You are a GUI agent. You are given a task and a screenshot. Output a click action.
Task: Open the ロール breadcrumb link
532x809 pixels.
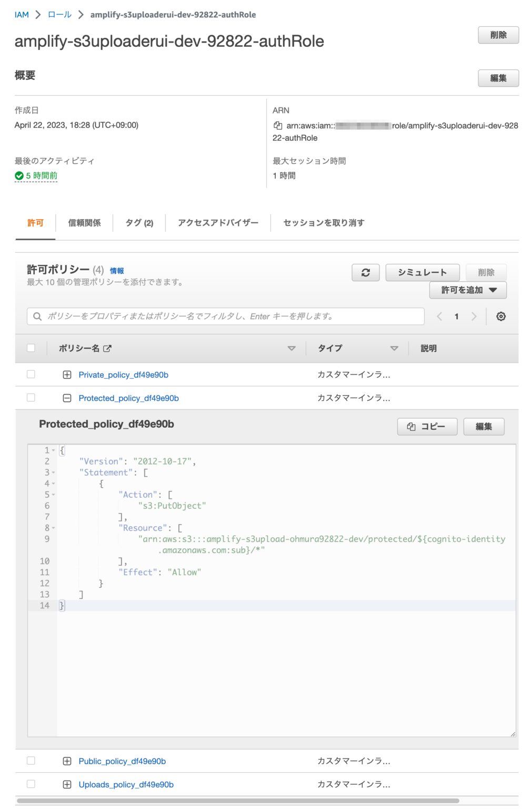(x=60, y=15)
